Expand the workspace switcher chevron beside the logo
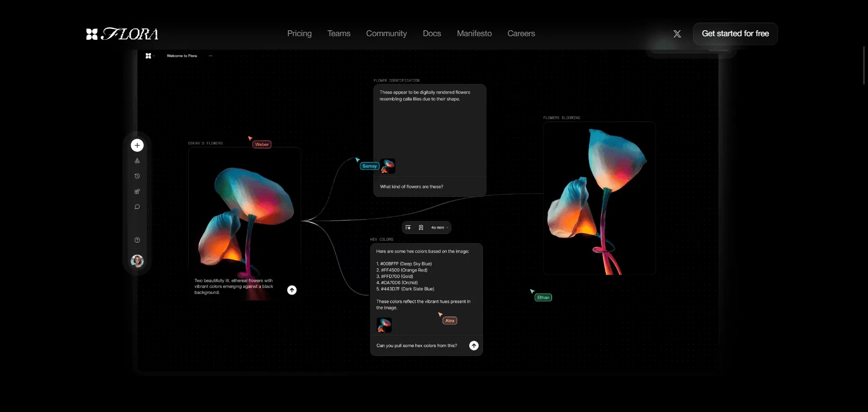The width and height of the screenshot is (868, 412). pos(154,56)
